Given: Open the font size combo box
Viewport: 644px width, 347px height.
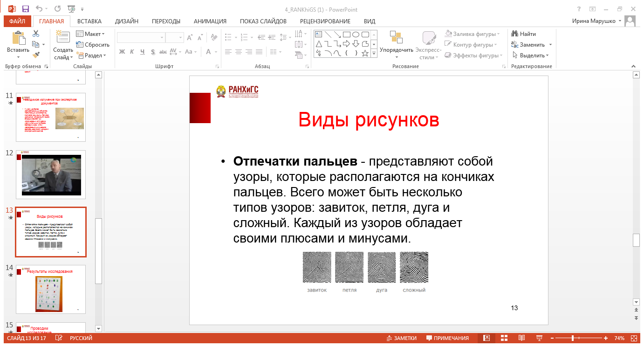Looking at the screenshot, I should point(175,37).
